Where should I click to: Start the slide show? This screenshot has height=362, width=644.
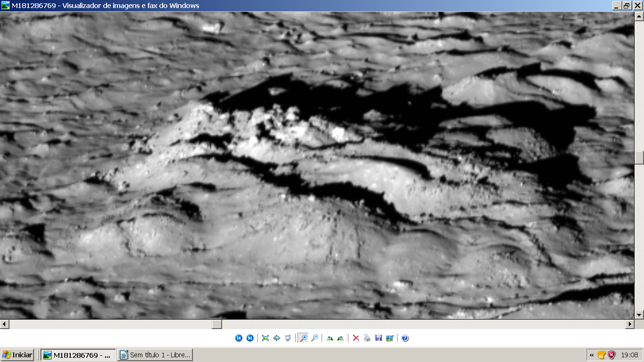point(288,338)
